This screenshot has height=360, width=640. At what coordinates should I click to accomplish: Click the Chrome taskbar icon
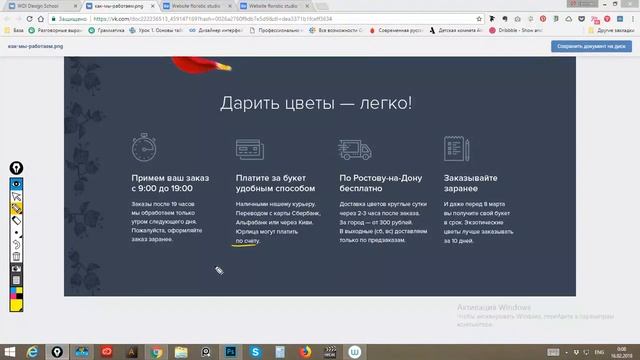pos(156,352)
